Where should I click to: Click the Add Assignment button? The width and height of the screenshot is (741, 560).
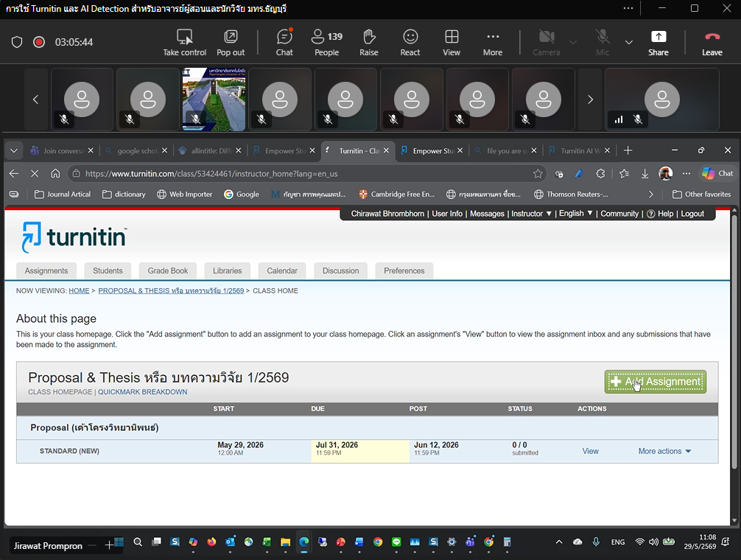656,382
